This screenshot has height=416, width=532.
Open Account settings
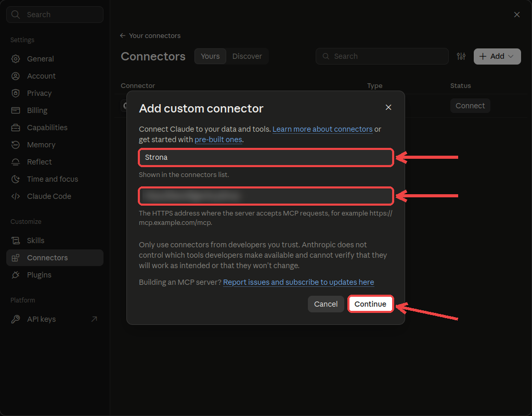point(55,76)
